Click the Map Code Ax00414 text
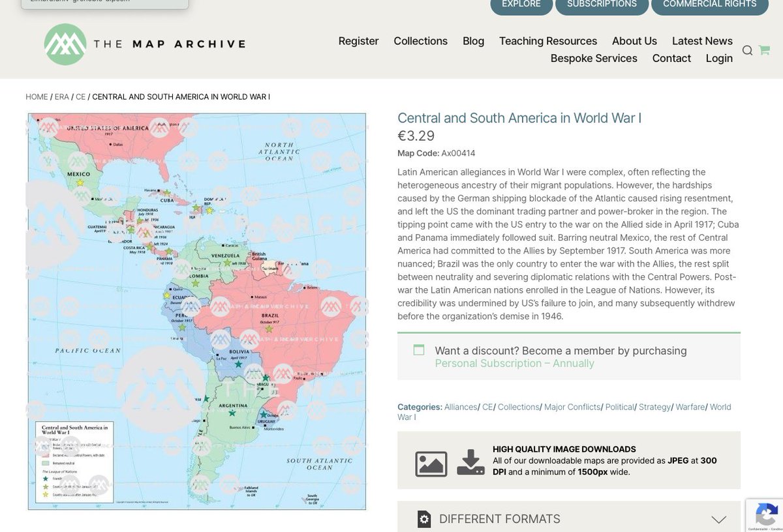783x532 pixels. [x=437, y=153]
